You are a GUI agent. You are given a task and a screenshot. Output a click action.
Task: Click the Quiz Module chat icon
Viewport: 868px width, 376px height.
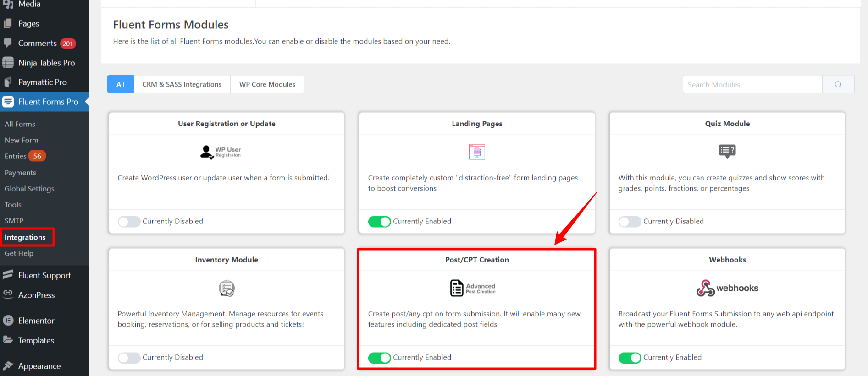point(727,151)
